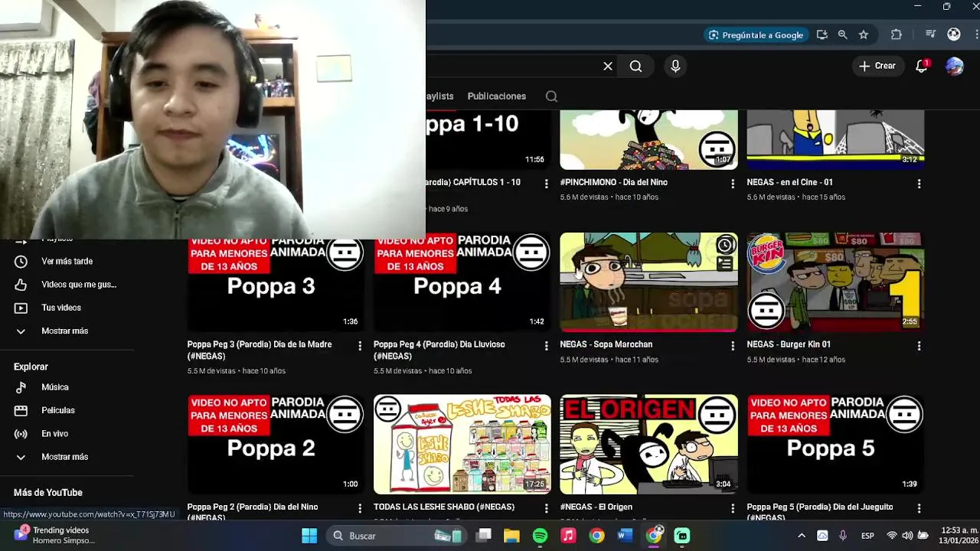Show hidden system tray icons chevron
The width and height of the screenshot is (980, 551).
coord(801,536)
